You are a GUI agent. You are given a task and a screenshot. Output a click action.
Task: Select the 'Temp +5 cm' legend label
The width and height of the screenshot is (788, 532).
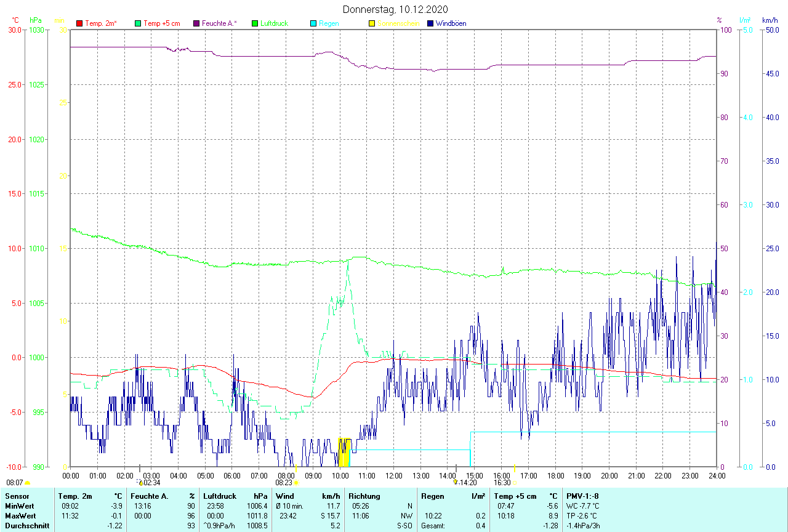(x=162, y=23)
